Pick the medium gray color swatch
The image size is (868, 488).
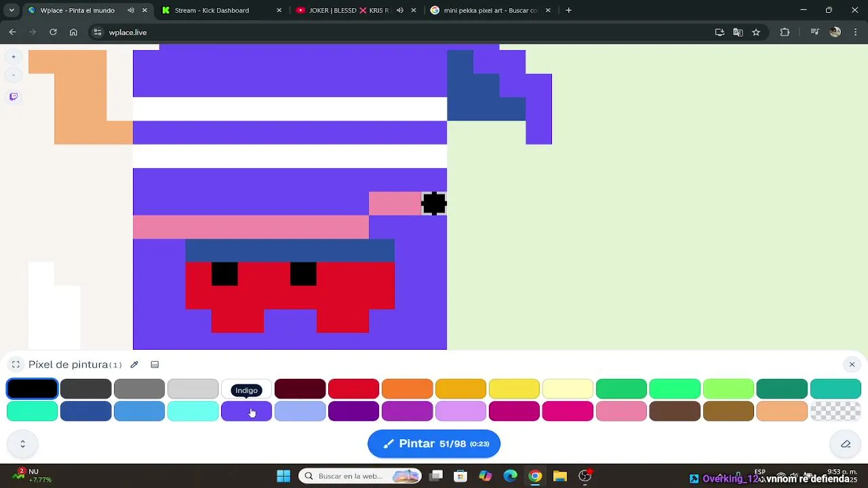(x=139, y=389)
